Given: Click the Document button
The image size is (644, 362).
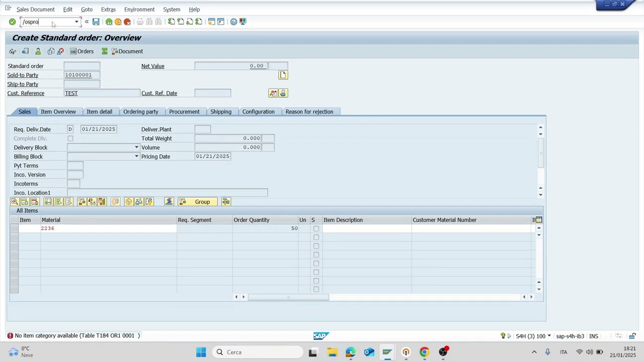Looking at the screenshot, I should 127,51.
